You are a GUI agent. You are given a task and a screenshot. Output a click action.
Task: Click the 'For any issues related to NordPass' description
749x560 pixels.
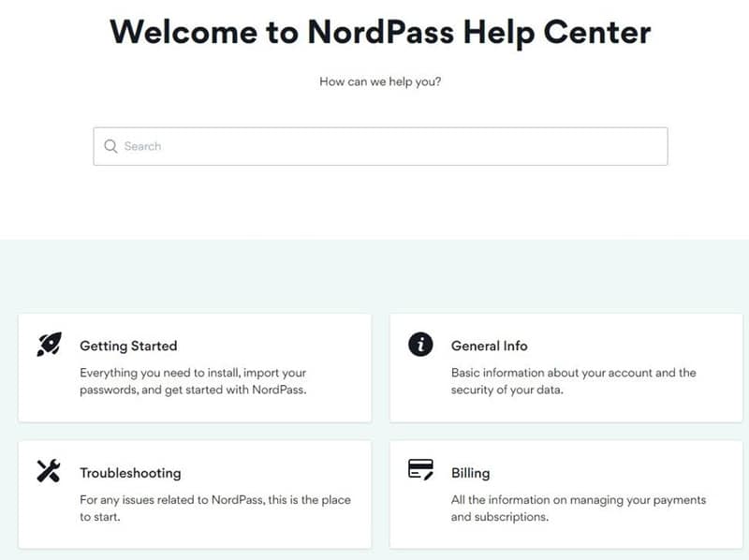tap(215, 508)
